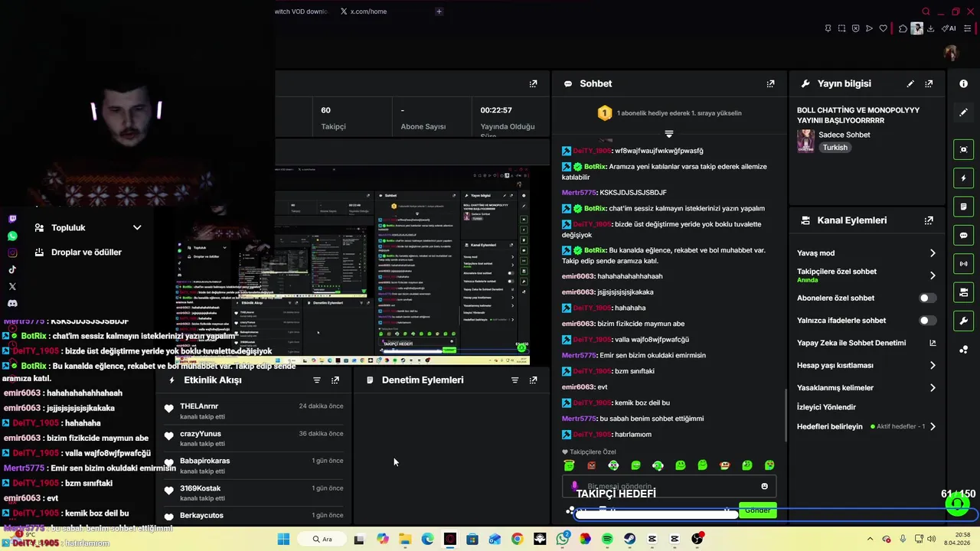The image size is (980, 551).
Task: Pop out the Denetim Eylemleri panel
Action: click(534, 380)
